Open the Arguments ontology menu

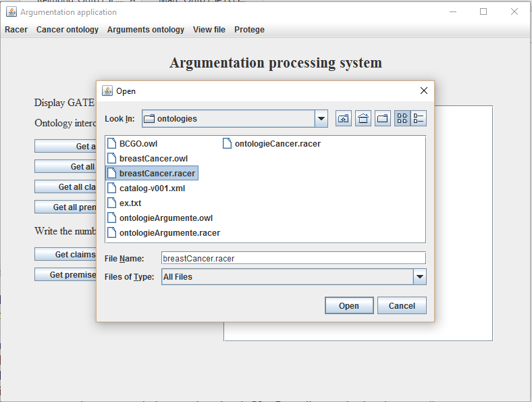(x=146, y=30)
